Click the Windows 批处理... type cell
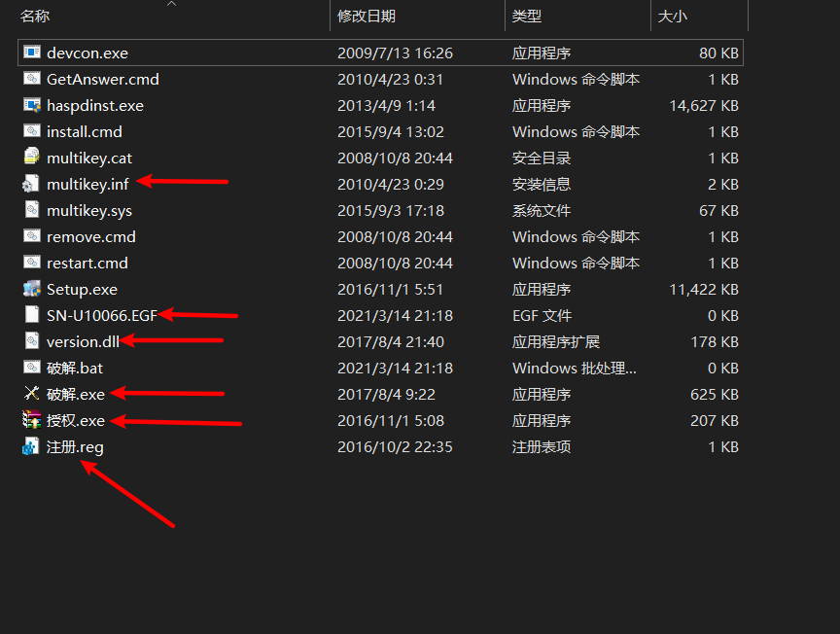 click(x=575, y=369)
